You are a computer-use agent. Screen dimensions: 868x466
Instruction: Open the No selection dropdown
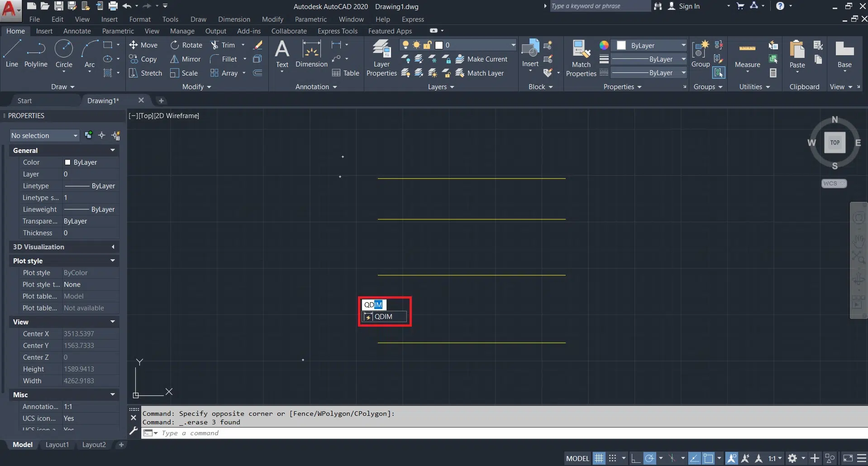pyautogui.click(x=44, y=136)
